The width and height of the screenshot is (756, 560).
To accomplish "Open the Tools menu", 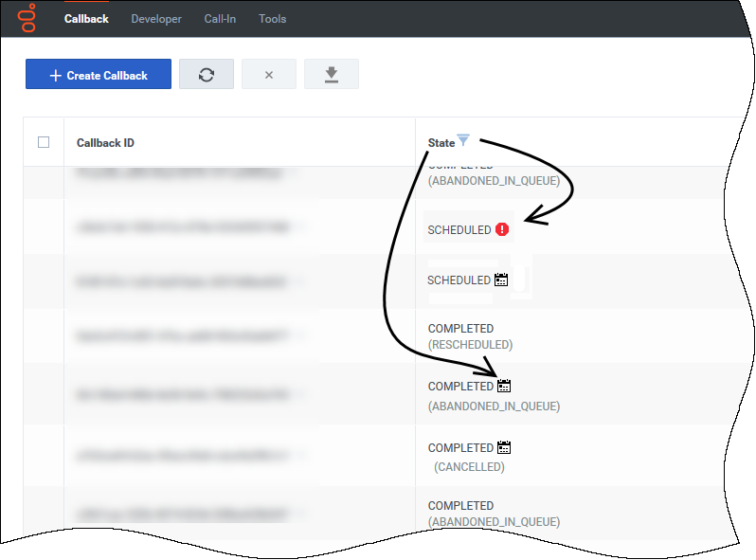I will [273, 19].
